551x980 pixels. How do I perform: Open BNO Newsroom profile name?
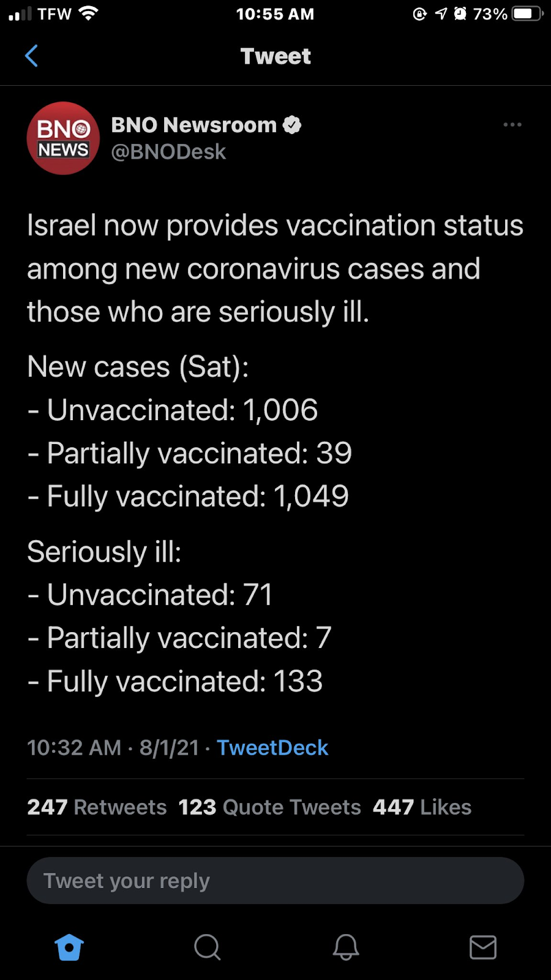click(x=193, y=125)
